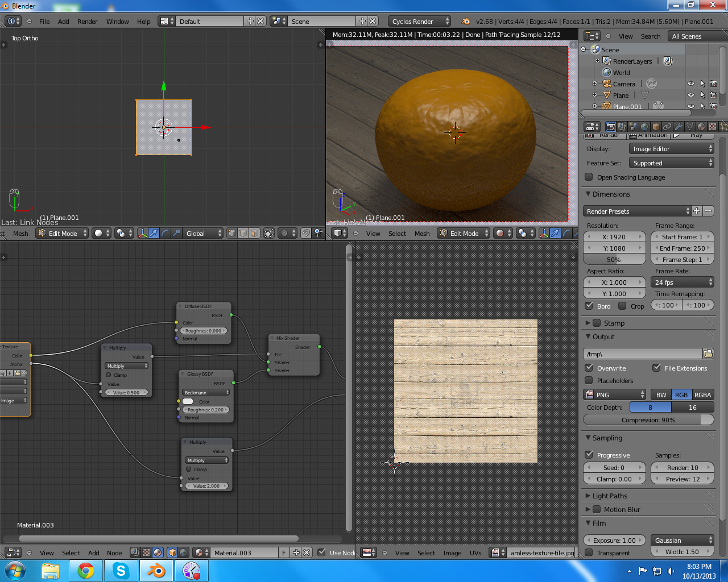This screenshot has height=582, width=728.
Task: Open the Cycles Render engine dropdown
Action: pos(420,21)
